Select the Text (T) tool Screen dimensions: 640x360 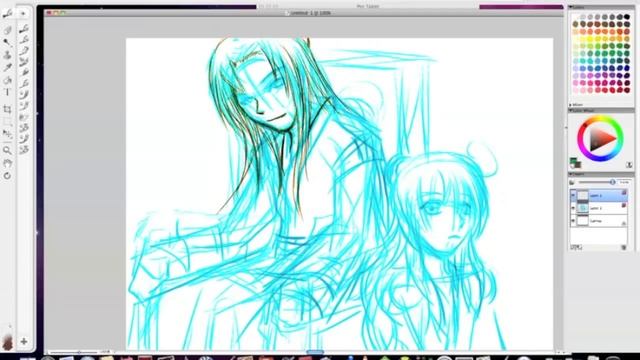pyautogui.click(x=7, y=93)
